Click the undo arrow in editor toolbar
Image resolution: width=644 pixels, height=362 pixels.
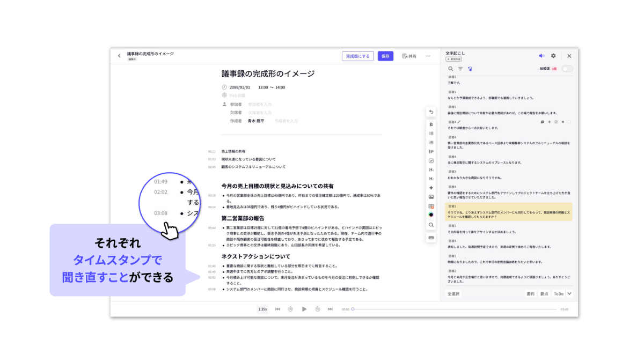[431, 112]
